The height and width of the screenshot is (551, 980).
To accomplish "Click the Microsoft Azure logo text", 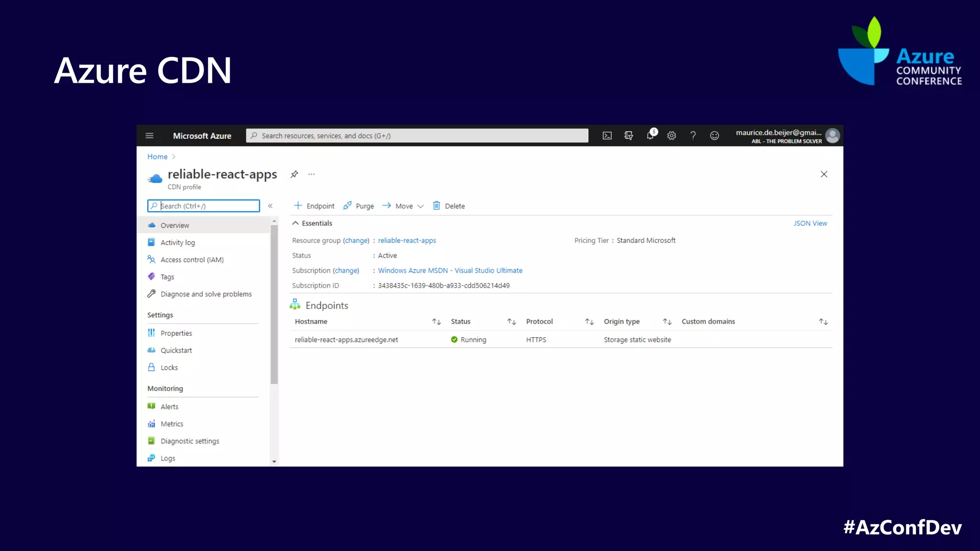I will point(202,136).
